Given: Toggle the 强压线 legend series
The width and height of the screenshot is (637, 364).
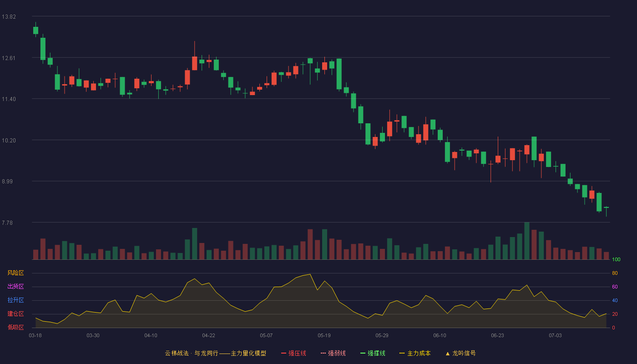Looking at the screenshot, I should point(293,353).
